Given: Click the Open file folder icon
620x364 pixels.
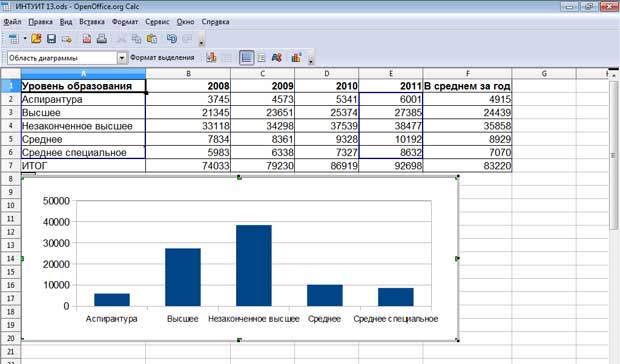Looking at the screenshot, I should [x=36, y=39].
